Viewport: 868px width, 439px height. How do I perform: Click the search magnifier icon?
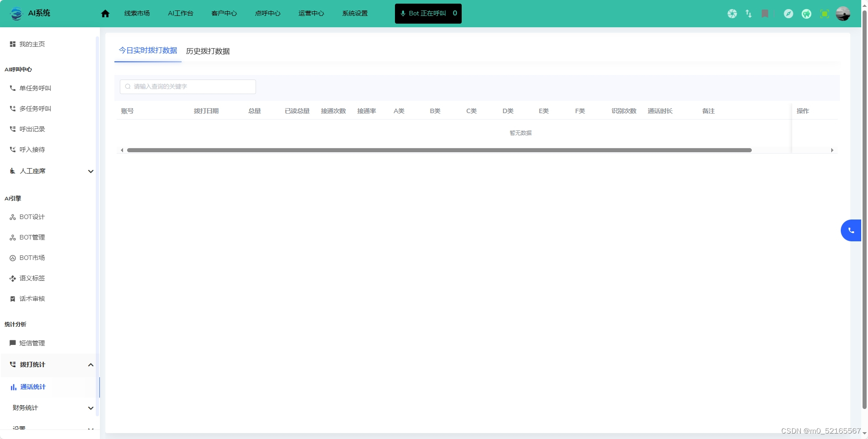coord(128,86)
